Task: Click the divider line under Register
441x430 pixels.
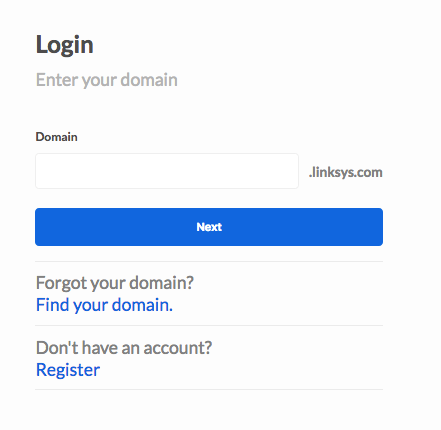Action: tap(209, 389)
